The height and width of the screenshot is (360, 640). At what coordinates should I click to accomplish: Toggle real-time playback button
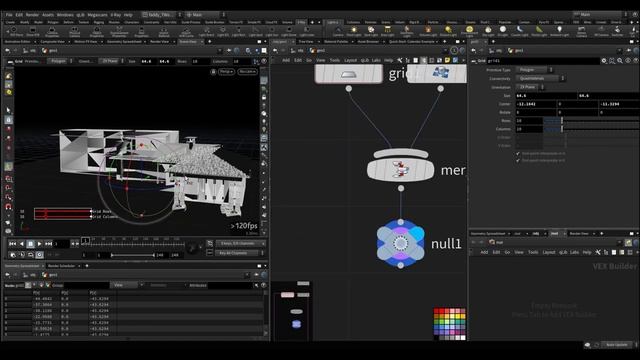pos(40,255)
